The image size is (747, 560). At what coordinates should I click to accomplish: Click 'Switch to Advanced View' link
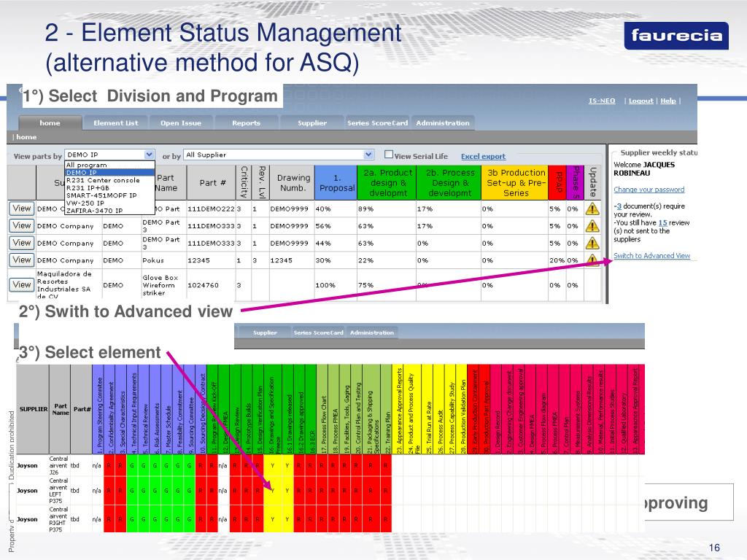click(651, 256)
